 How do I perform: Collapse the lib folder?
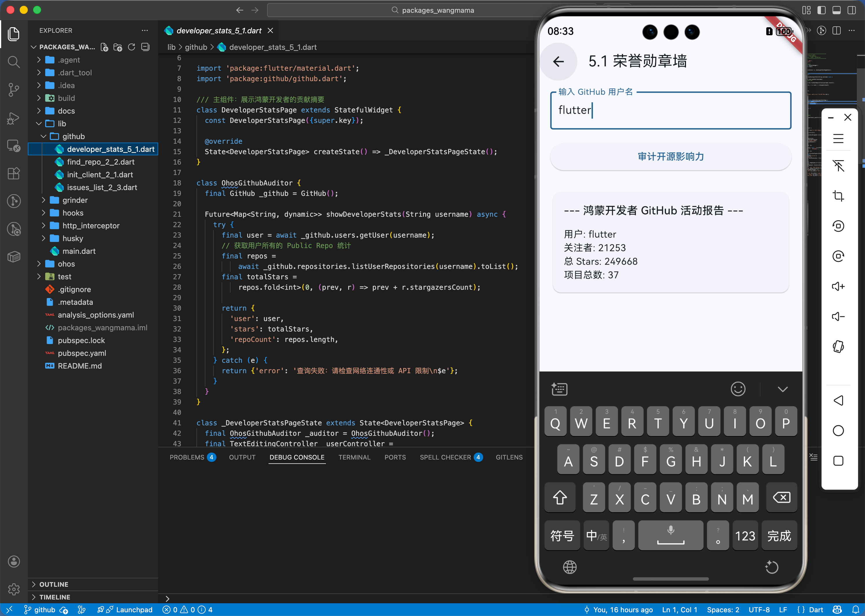[x=61, y=124]
